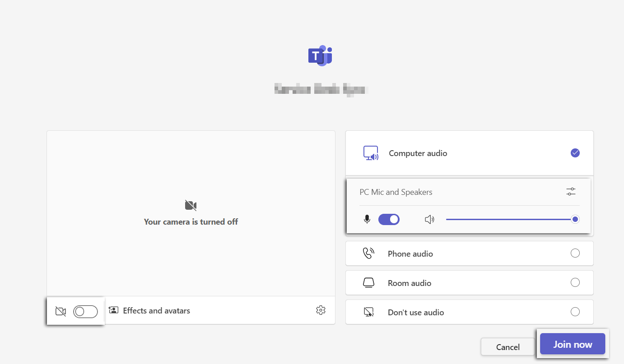624x364 pixels.
Task: Click the Phone audio handset icon
Action: pos(368,253)
